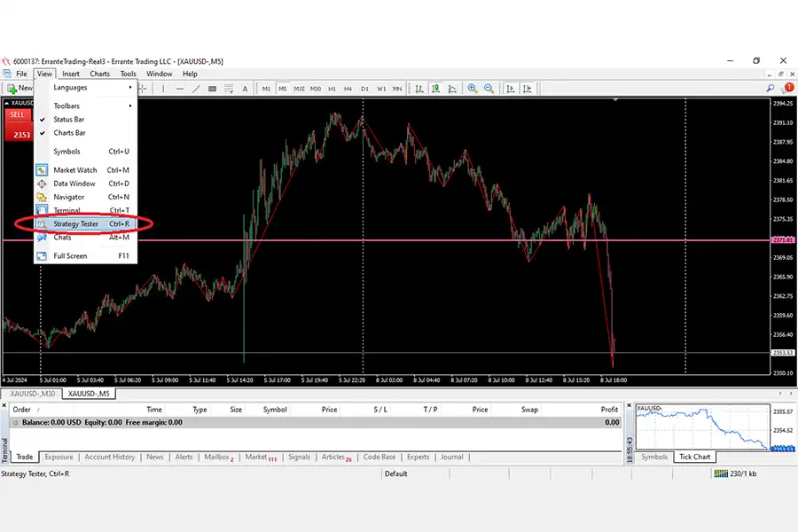This screenshot has height=532, width=798.
Task: Select the rectangle shape tool
Action: tap(212, 89)
